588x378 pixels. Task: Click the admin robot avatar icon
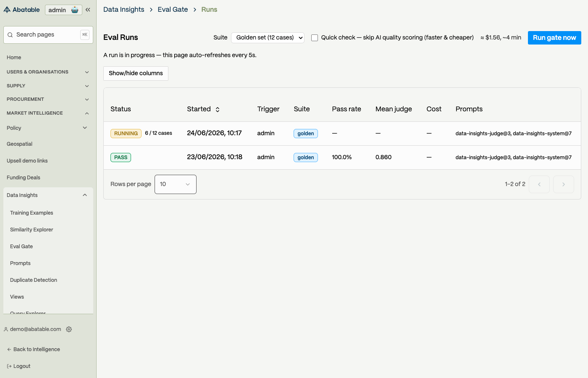tap(75, 10)
